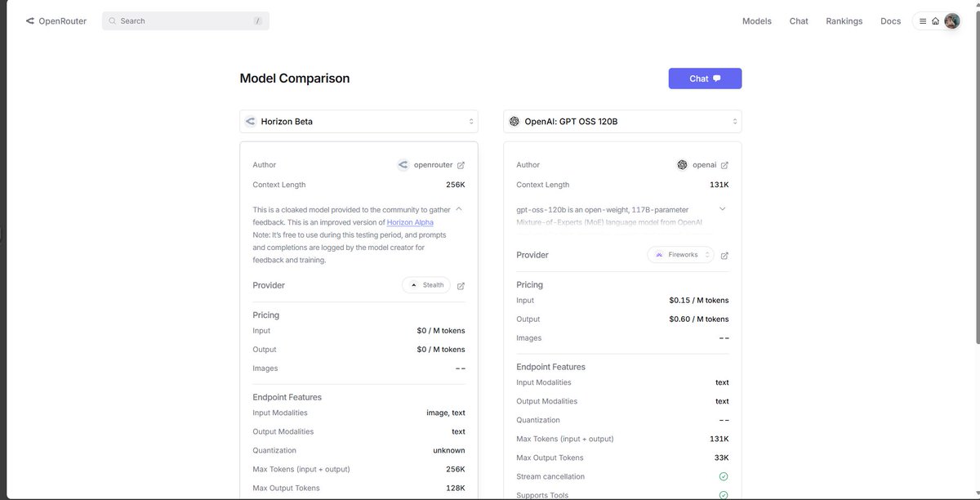Click the openrouter author name
This screenshot has height=500, width=980.
click(433, 165)
